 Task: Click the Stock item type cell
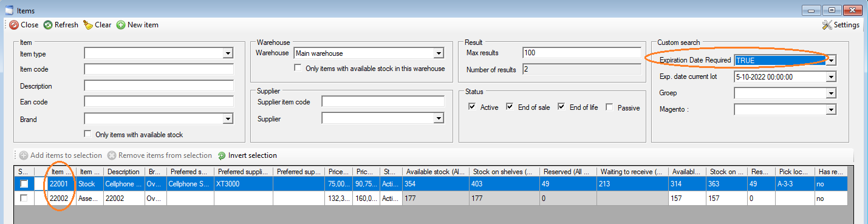90,183
